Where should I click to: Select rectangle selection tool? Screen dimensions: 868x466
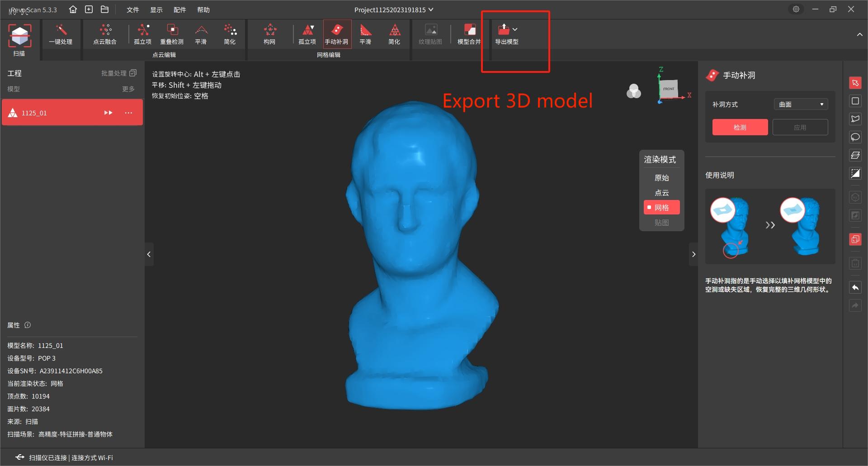[x=855, y=101]
